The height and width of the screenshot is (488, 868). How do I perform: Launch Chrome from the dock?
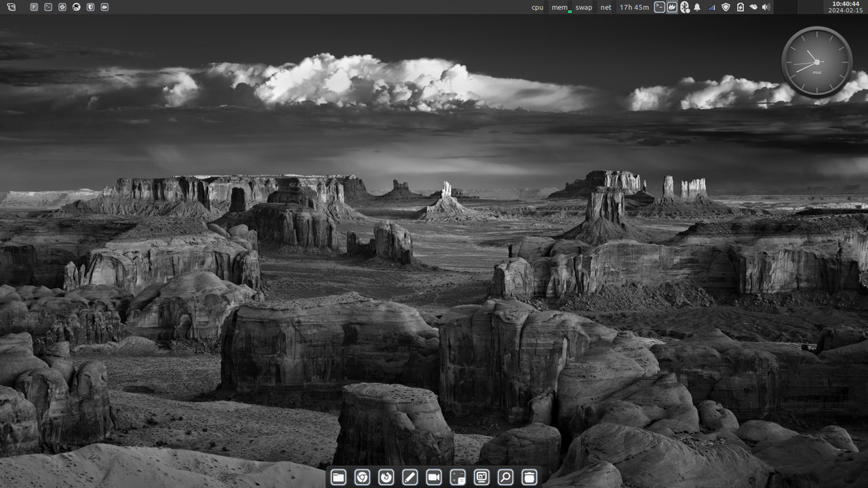tap(362, 476)
